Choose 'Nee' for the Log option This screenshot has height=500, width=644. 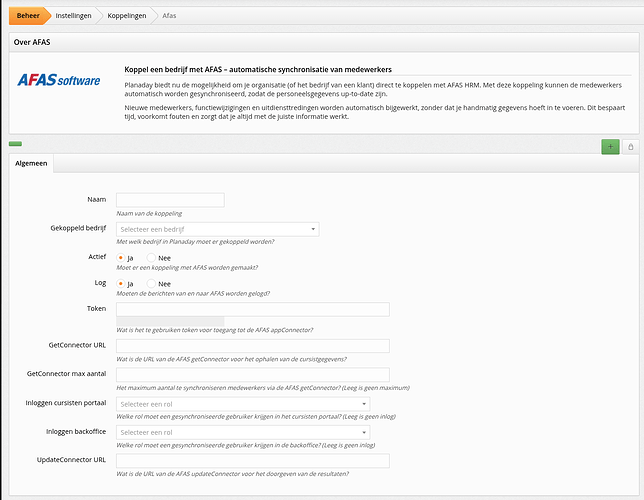click(x=151, y=284)
